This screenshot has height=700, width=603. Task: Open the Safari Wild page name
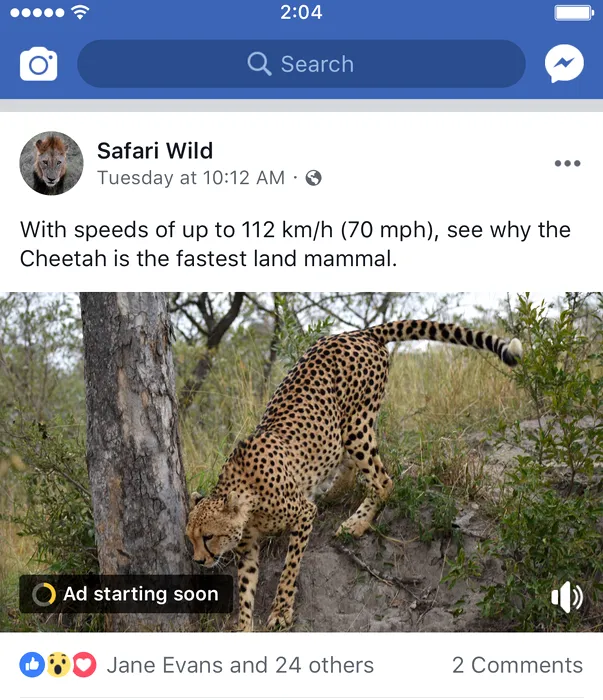pyautogui.click(x=155, y=151)
